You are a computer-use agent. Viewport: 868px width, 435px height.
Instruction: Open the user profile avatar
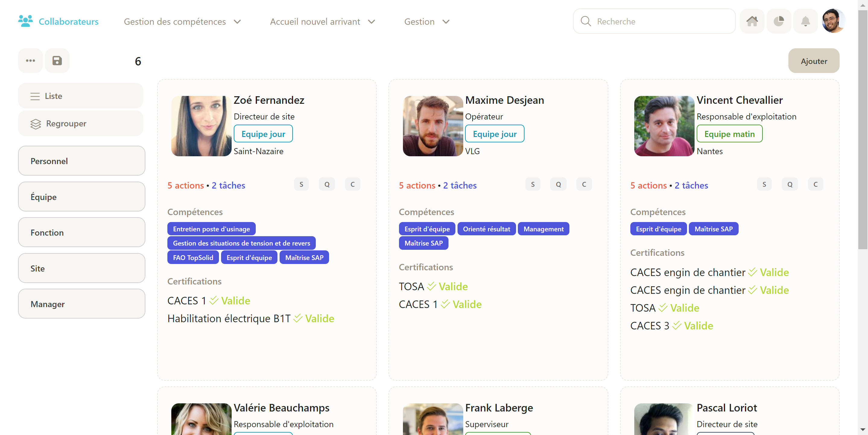(x=833, y=21)
